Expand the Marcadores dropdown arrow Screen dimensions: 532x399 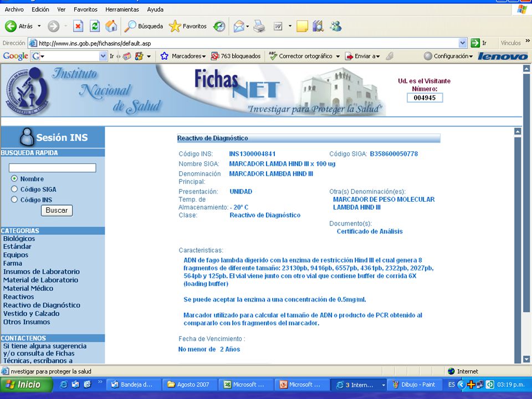tap(204, 57)
